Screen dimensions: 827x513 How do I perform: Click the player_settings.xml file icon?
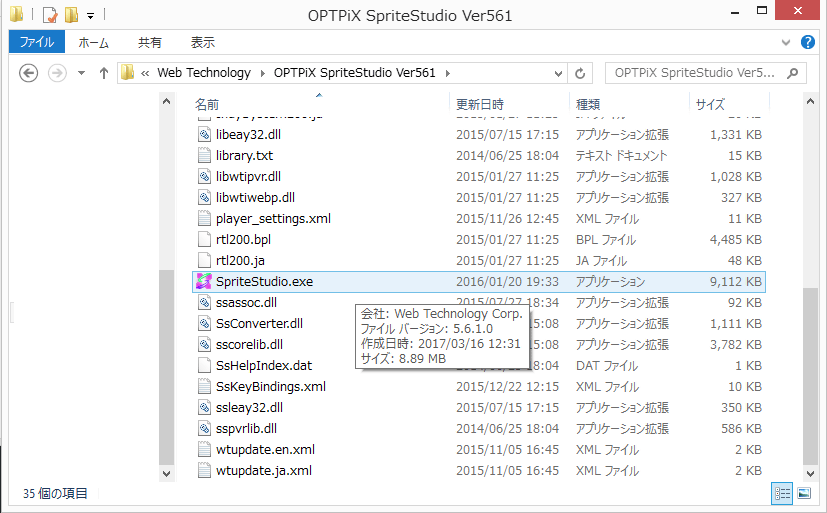[204, 218]
